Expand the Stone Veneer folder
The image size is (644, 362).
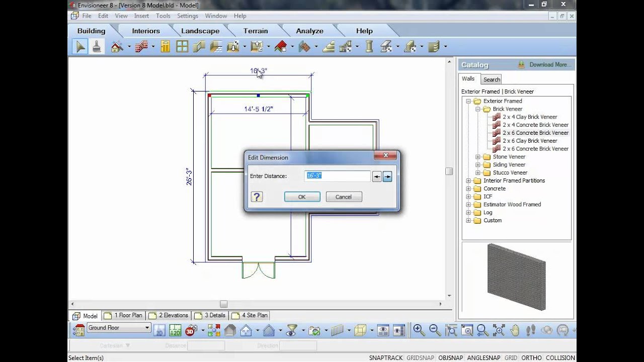click(x=478, y=157)
